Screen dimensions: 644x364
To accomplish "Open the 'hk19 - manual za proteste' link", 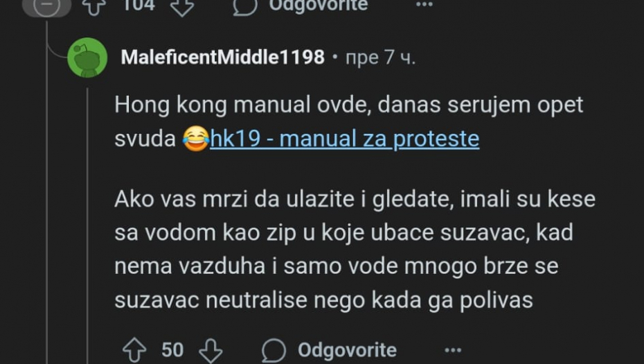I will pyautogui.click(x=344, y=139).
